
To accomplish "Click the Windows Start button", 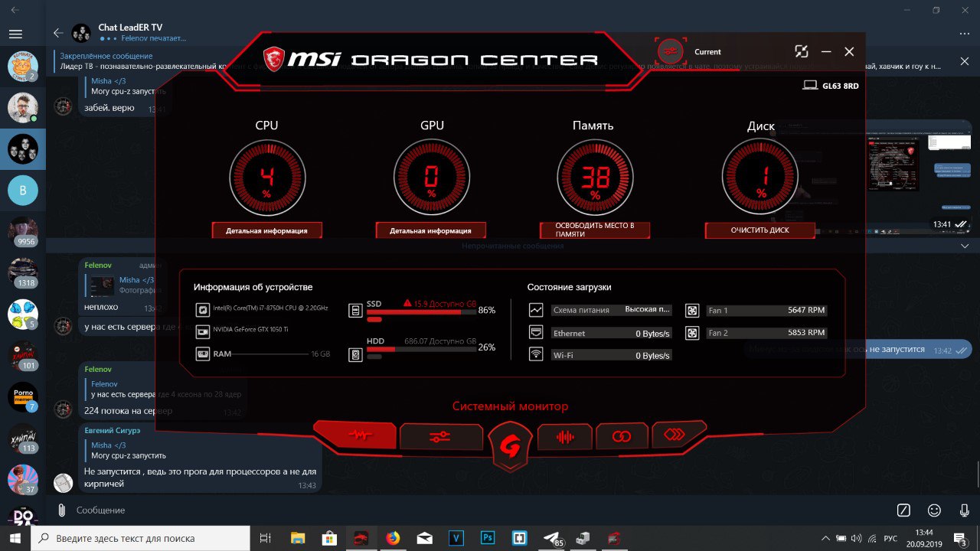I will point(15,538).
